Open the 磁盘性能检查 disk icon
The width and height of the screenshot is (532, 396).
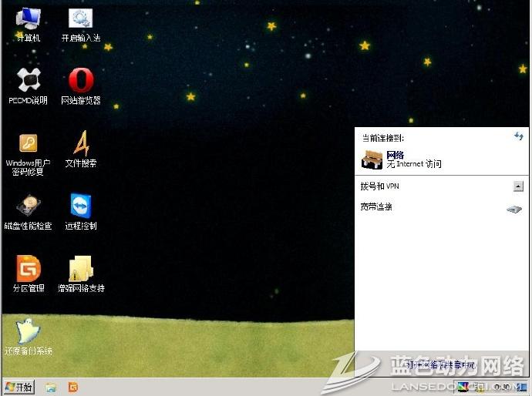coord(29,212)
